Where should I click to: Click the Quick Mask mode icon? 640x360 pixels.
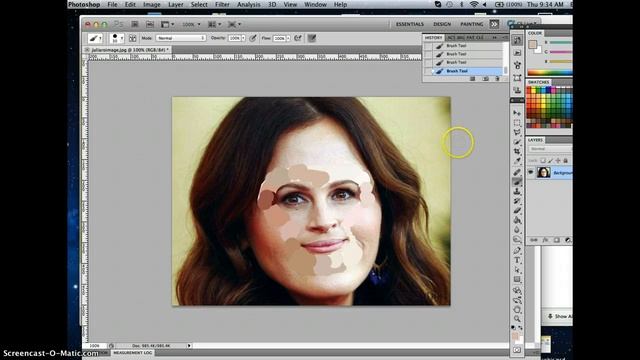click(517, 350)
